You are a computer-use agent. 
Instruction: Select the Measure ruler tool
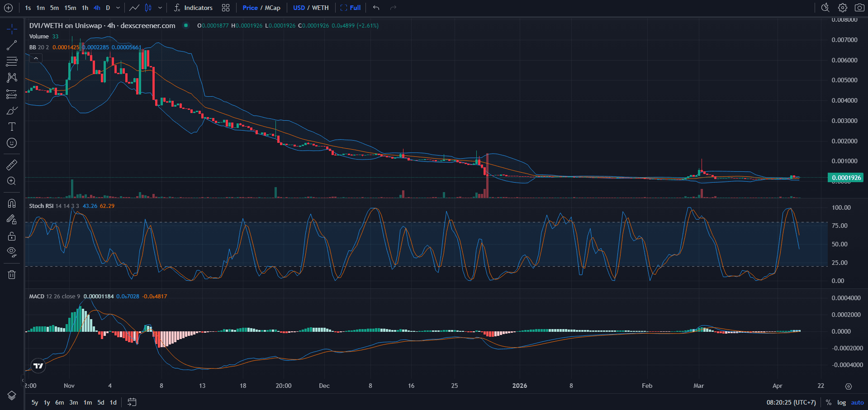click(x=11, y=164)
